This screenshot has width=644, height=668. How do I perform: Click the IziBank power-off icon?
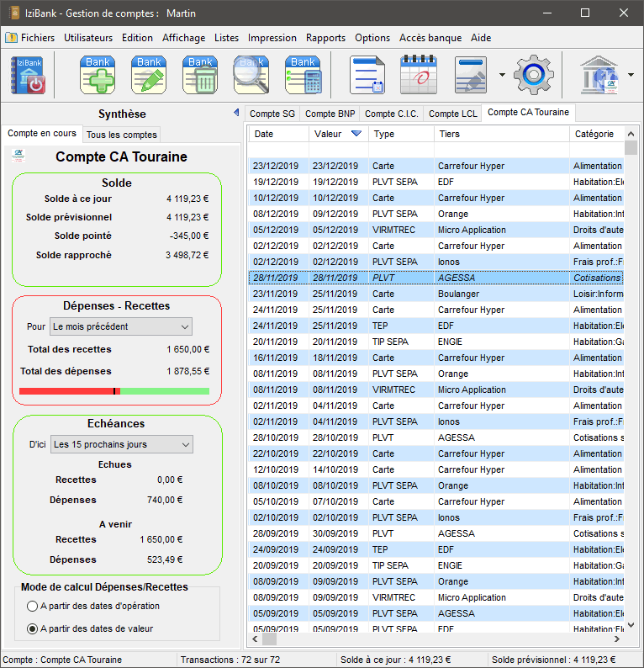pyautogui.click(x=28, y=75)
